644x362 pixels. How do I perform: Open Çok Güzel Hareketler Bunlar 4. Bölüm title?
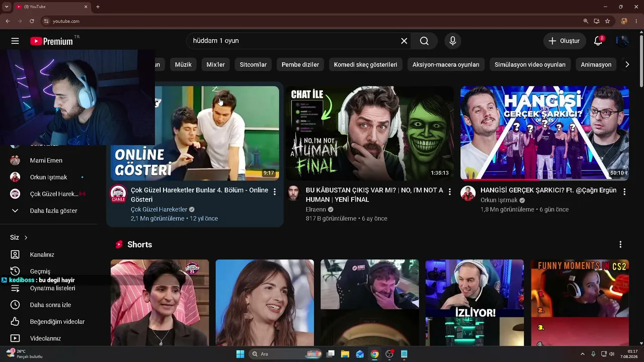click(x=199, y=195)
